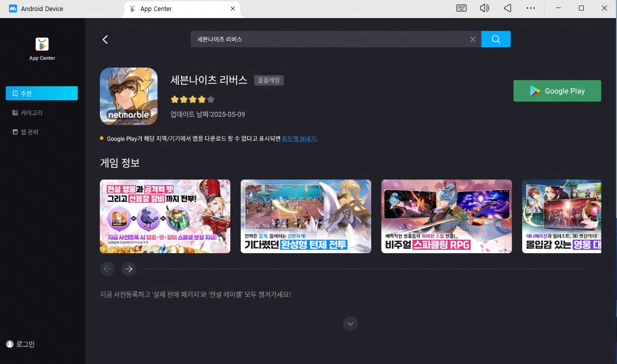617x364 pixels.
Task: Click the blue search magnifier button
Action: pos(496,39)
